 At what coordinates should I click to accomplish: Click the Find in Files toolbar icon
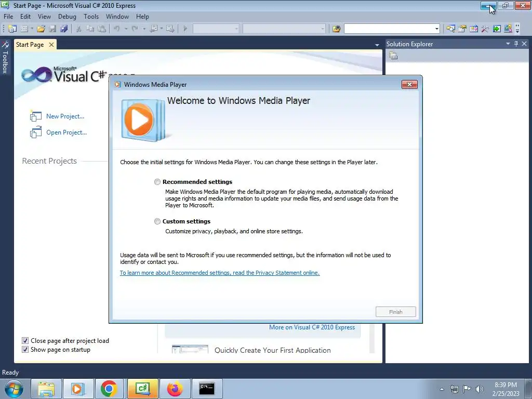[x=336, y=29]
